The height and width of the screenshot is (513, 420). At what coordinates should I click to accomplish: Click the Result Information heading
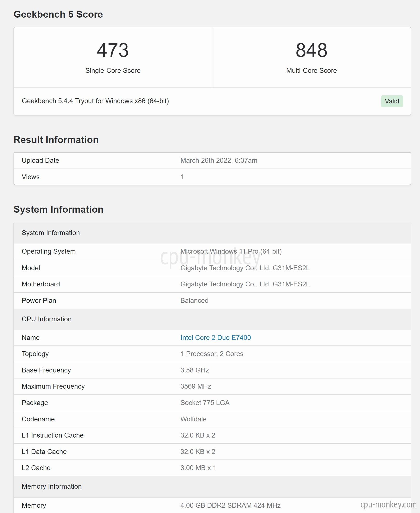click(x=56, y=140)
